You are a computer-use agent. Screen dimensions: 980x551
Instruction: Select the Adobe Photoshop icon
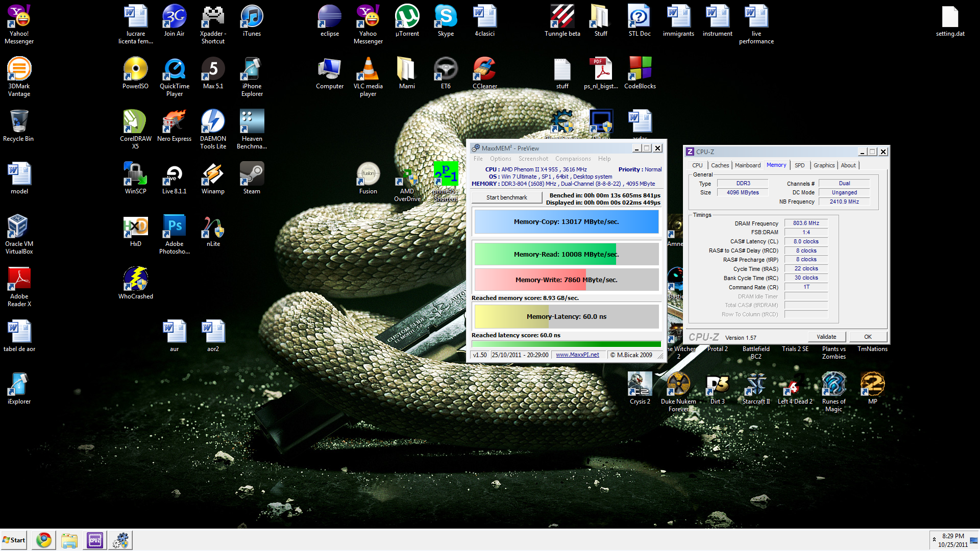click(x=174, y=228)
